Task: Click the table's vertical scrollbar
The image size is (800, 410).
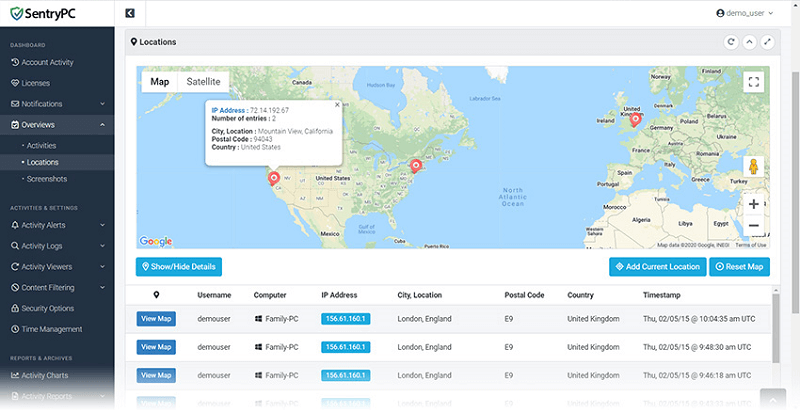Action: [776, 328]
